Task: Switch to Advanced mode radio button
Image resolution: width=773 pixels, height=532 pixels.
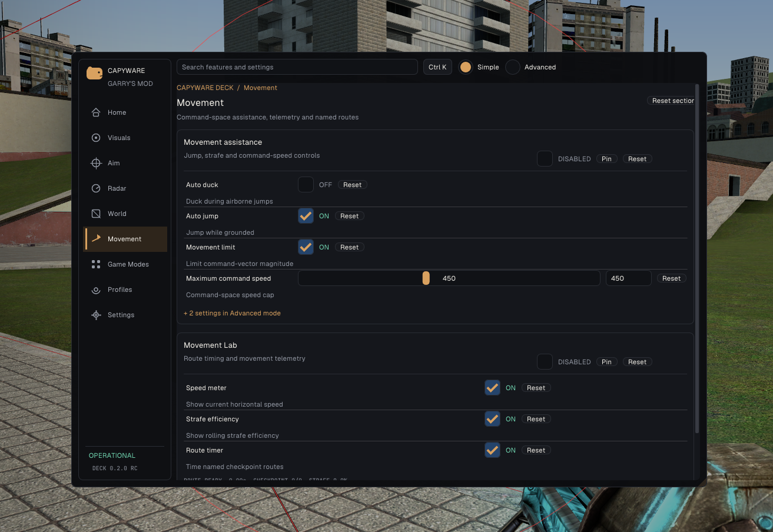Action: click(x=513, y=67)
